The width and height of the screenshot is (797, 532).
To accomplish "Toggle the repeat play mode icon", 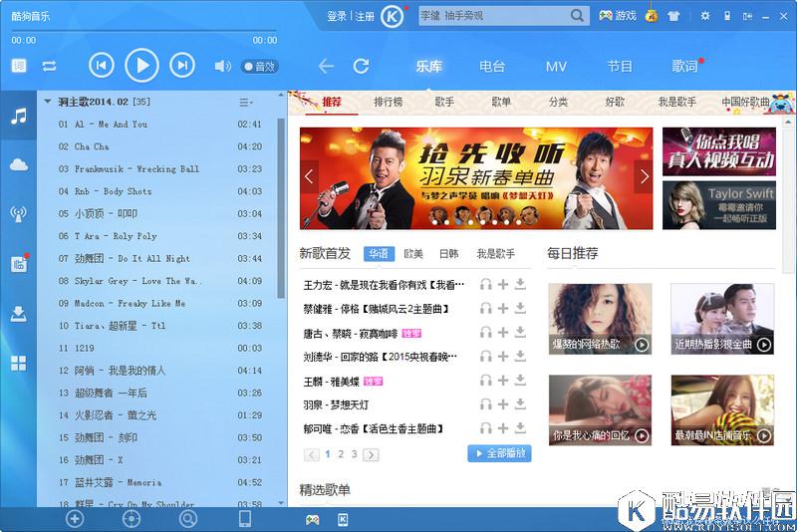I will pyautogui.click(x=49, y=66).
